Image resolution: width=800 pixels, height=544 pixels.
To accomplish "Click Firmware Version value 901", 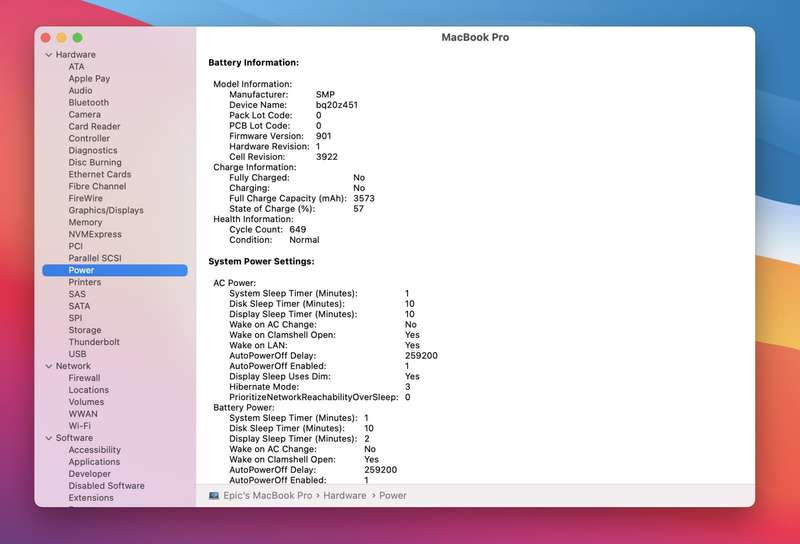I will point(323,136).
